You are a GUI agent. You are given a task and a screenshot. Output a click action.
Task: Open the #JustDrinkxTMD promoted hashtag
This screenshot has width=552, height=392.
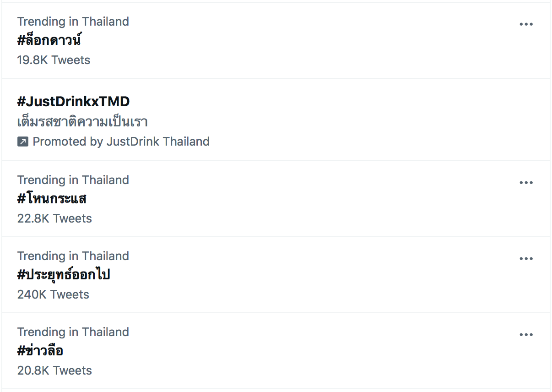73,101
